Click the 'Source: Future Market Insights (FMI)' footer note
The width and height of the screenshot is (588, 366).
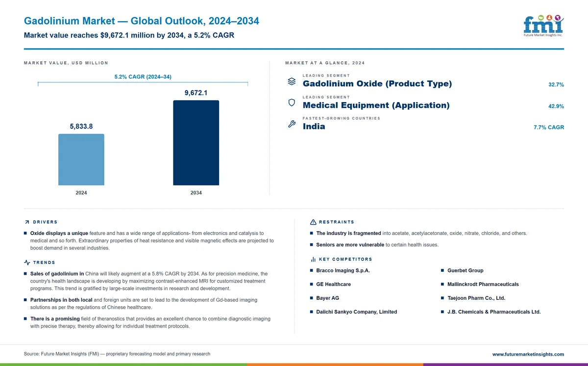[117, 354]
